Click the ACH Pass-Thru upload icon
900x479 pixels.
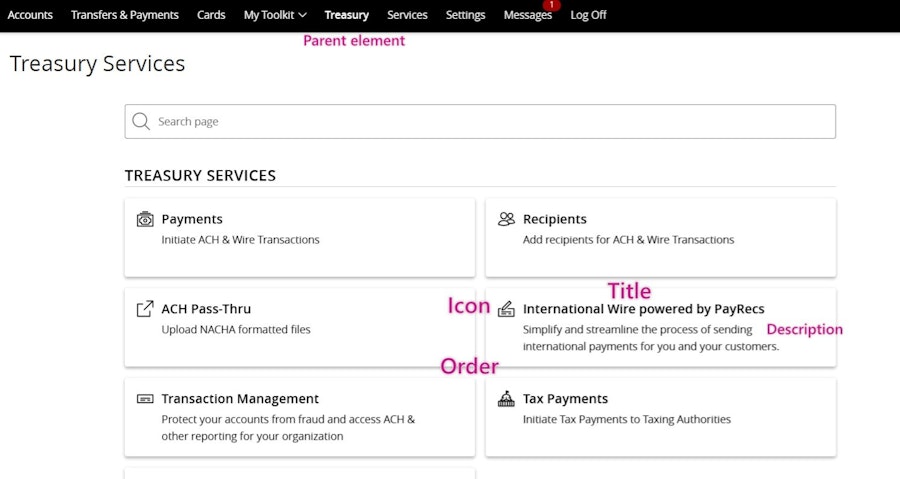coord(145,309)
